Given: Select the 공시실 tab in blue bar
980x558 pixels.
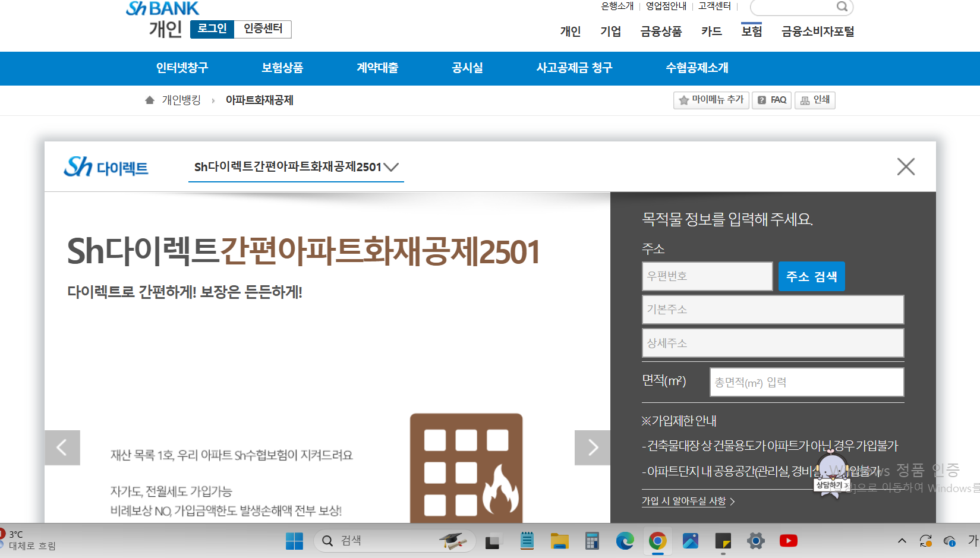Looking at the screenshot, I should point(467,68).
